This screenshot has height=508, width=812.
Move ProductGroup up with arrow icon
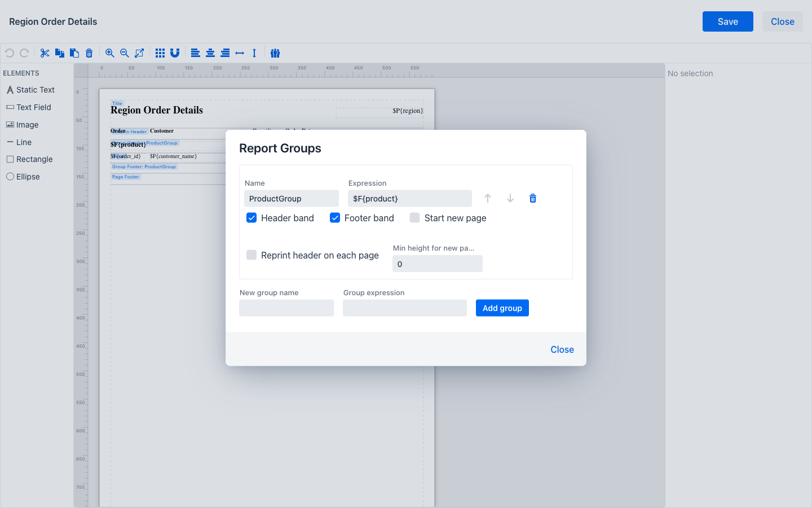[x=488, y=198]
